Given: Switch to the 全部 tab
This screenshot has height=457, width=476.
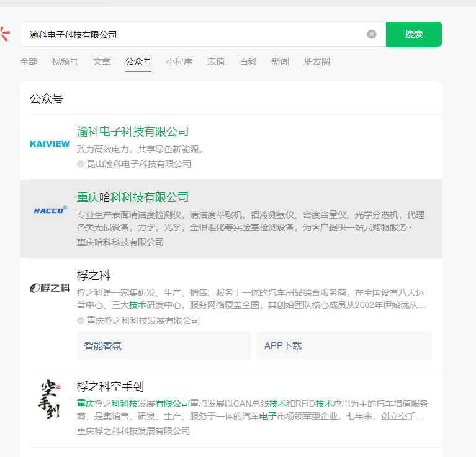Looking at the screenshot, I should click(29, 61).
